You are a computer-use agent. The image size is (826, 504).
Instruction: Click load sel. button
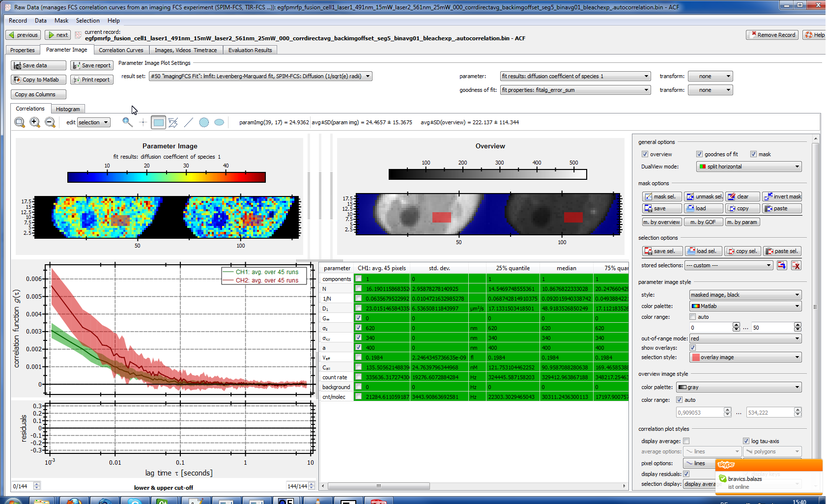pyautogui.click(x=704, y=251)
